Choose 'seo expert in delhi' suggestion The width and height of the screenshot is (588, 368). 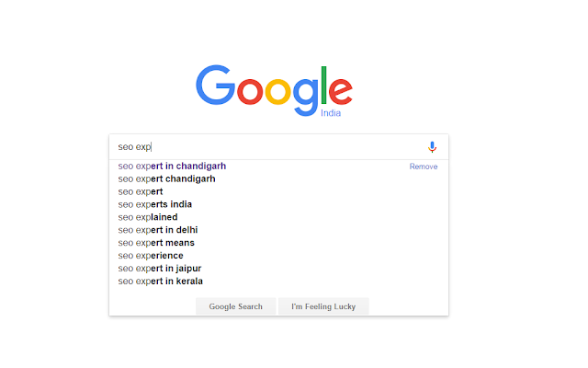pos(278,230)
